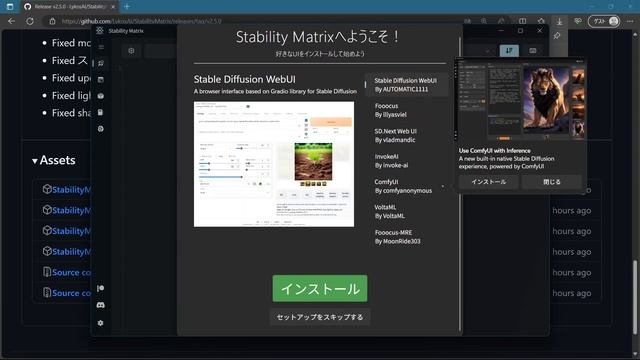Open the Stability Matrix hamburger menu
This screenshot has height=360, width=640.
click(x=101, y=47)
